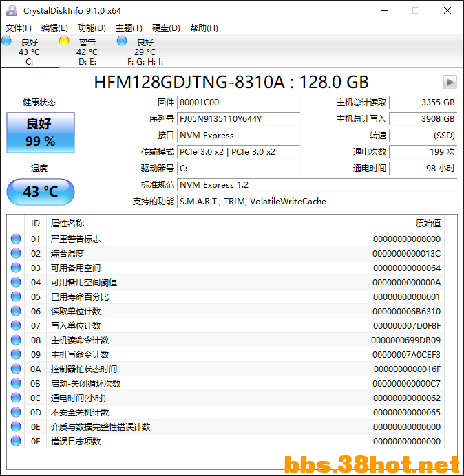The image size is (464, 476).
Task: Click the disk title HFM128GDJTNG-8310A : 128.0 GB
Action: click(x=231, y=83)
